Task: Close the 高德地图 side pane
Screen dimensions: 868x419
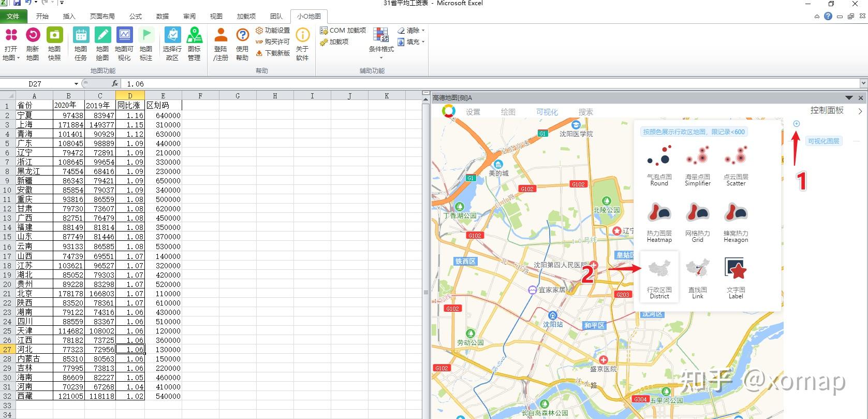Action: pos(861,98)
